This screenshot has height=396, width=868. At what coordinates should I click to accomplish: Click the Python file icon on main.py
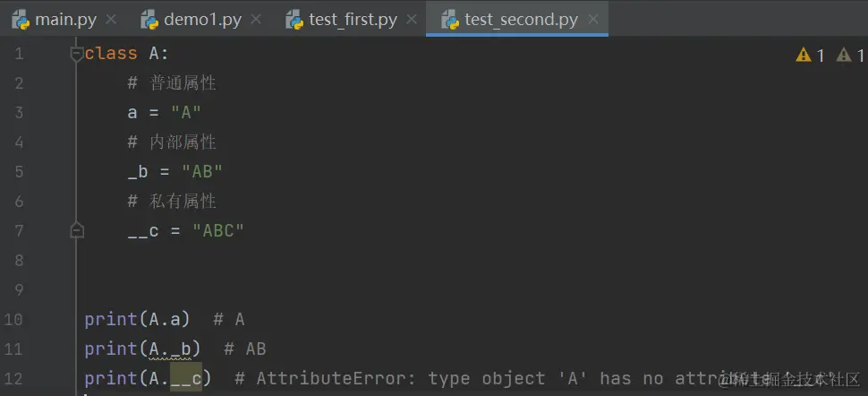point(21,20)
